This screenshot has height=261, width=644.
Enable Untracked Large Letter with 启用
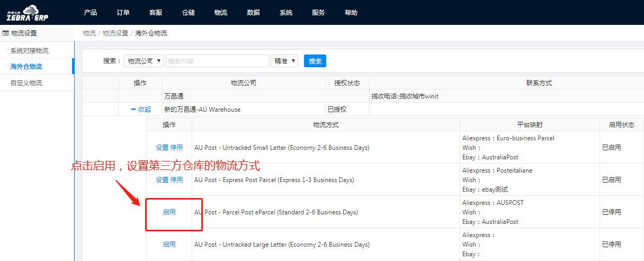pyautogui.click(x=169, y=245)
